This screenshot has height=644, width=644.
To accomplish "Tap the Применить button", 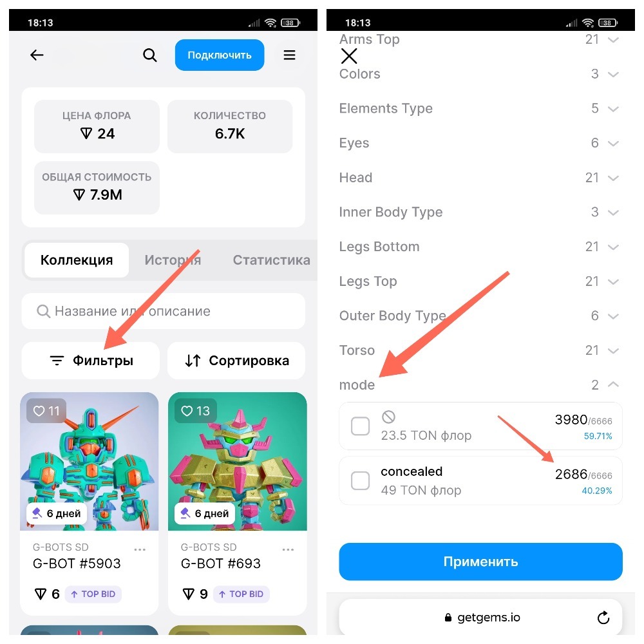I will pyautogui.click(x=480, y=562).
